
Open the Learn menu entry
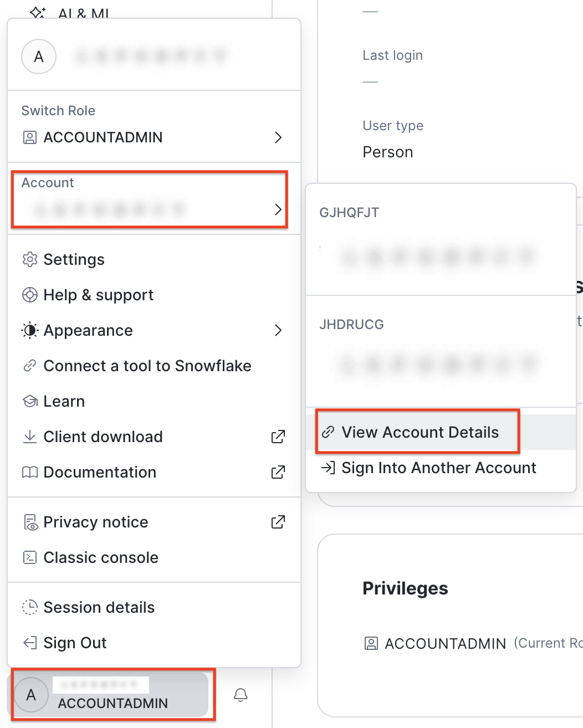(x=154, y=401)
